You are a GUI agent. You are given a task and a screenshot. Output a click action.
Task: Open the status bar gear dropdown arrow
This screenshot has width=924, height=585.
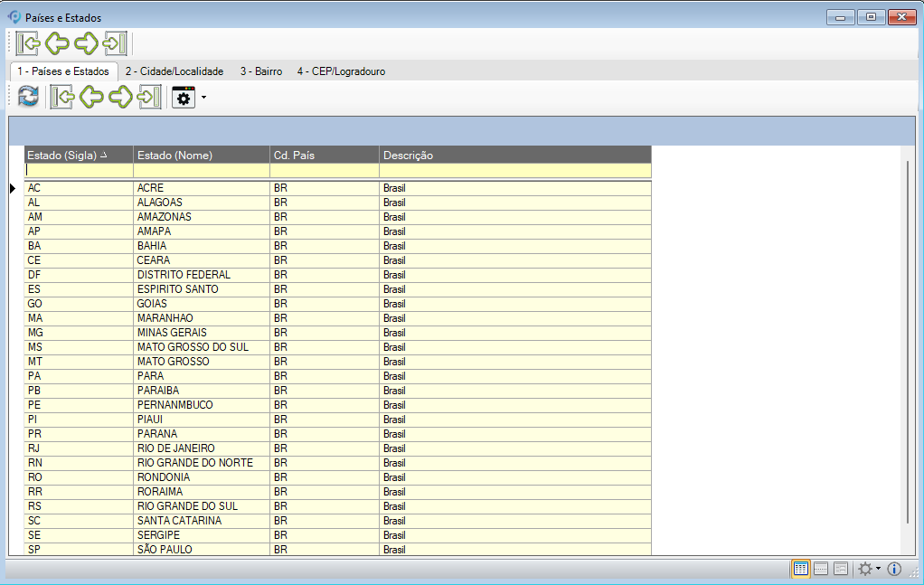pos(878,570)
